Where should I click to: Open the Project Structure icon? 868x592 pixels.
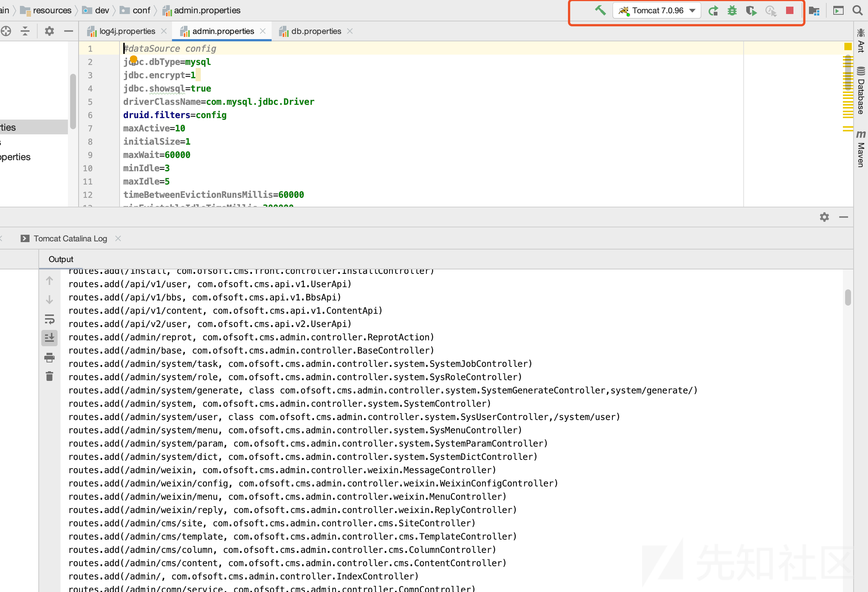tap(814, 10)
